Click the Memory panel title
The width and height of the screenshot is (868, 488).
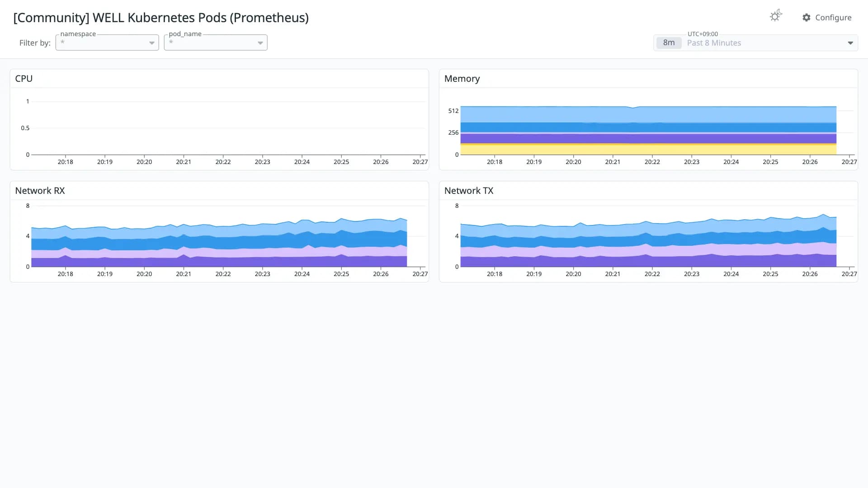pyautogui.click(x=462, y=79)
